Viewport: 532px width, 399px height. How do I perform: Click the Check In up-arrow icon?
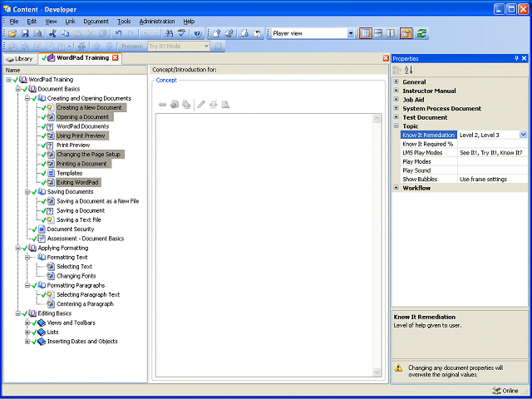217,33
